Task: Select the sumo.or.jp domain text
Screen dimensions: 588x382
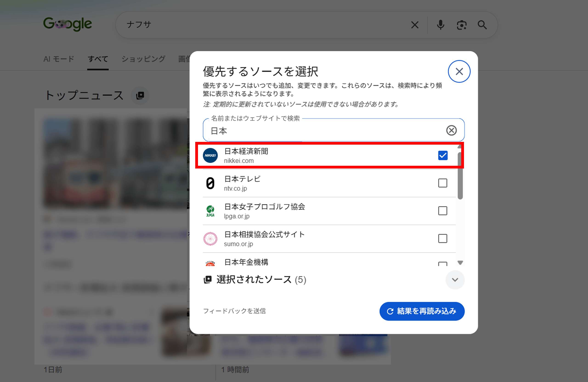Action: pos(238,244)
